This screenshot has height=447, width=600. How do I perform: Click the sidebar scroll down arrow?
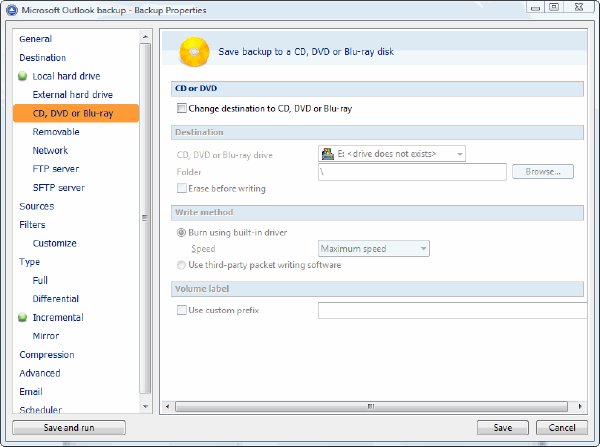point(145,406)
